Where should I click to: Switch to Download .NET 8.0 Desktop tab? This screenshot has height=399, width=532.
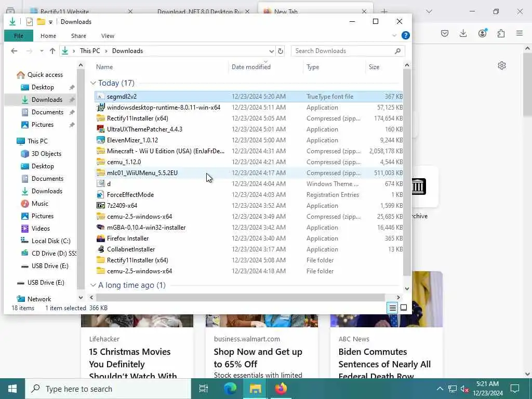tap(199, 11)
